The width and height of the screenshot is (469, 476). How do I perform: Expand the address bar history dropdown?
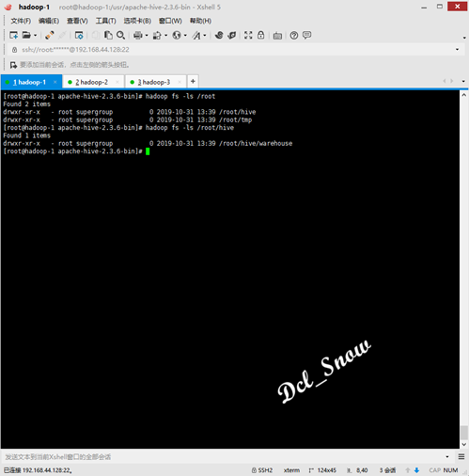pos(457,50)
